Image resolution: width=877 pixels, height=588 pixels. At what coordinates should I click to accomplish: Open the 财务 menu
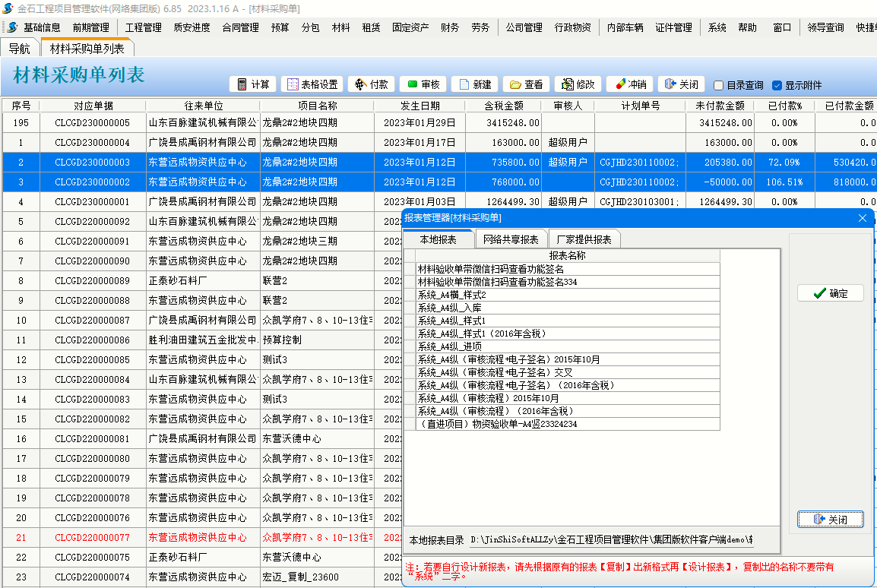coord(450,27)
